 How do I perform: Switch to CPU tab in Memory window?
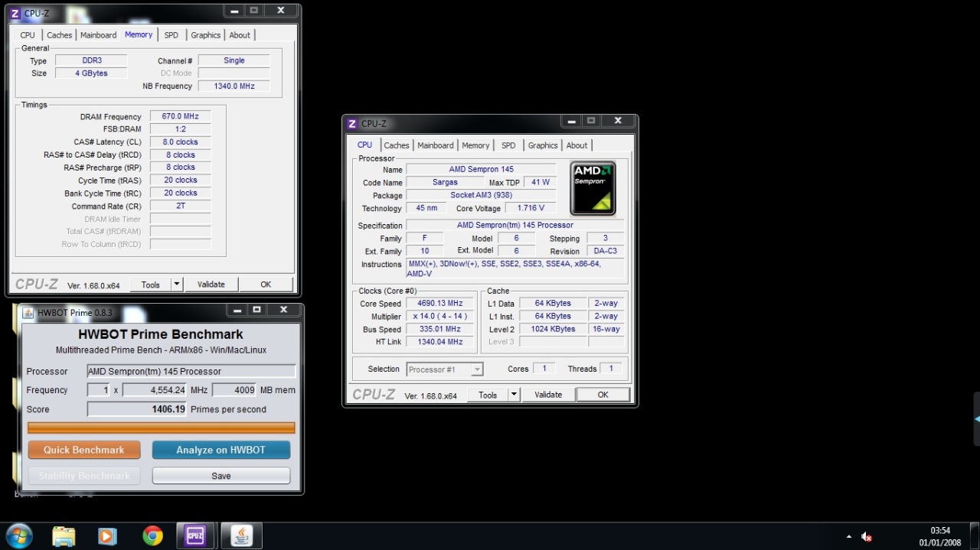tap(28, 35)
